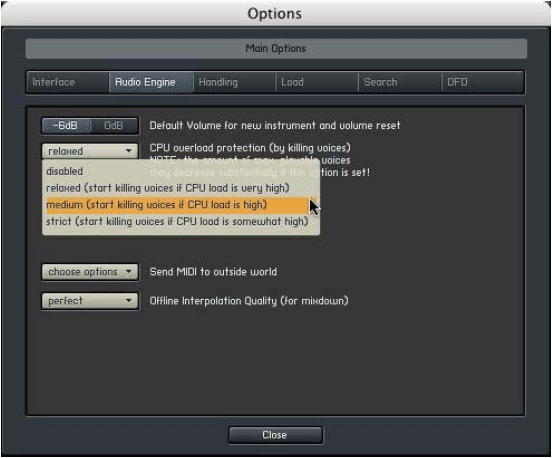Click the Main Options header bar
The width and height of the screenshot is (552, 458).
tap(276, 49)
